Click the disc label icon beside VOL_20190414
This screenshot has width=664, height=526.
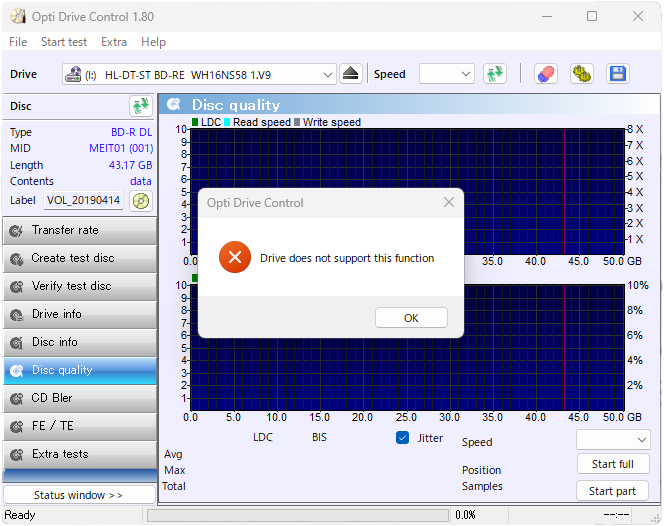[x=141, y=201]
